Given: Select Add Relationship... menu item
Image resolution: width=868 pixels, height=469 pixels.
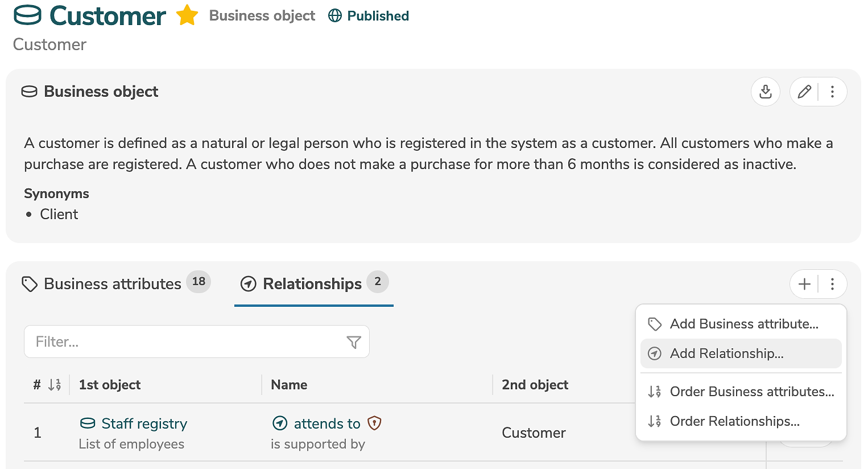Looking at the screenshot, I should (x=726, y=353).
